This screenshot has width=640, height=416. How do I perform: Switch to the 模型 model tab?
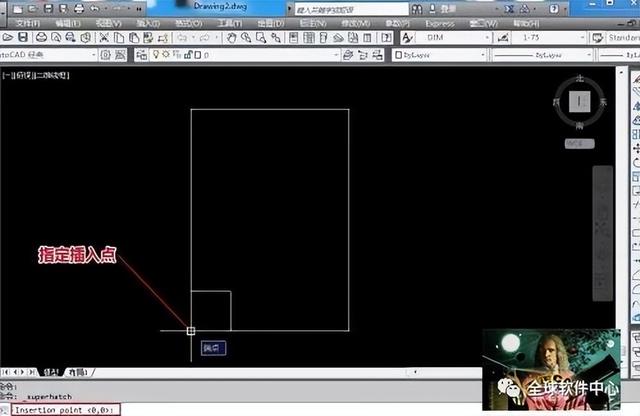pyautogui.click(x=51, y=372)
